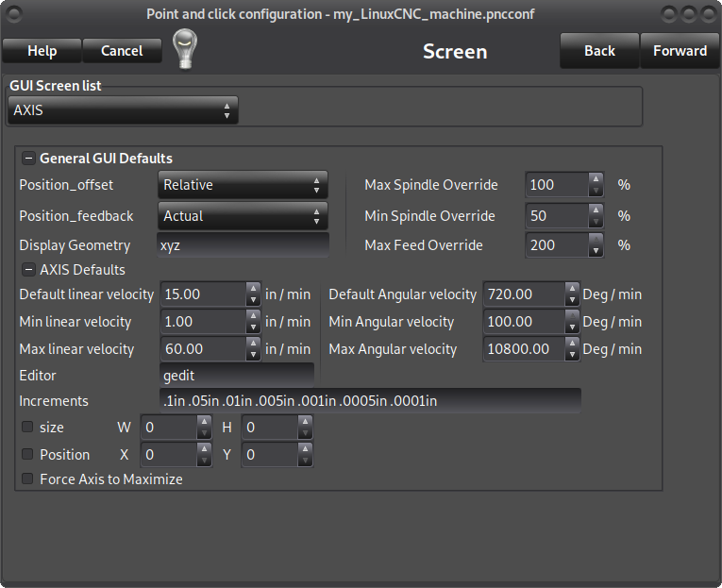Viewport: 722px width, 588px height.
Task: Click the Min Angular velocity 100.00 field
Action: 524,322
